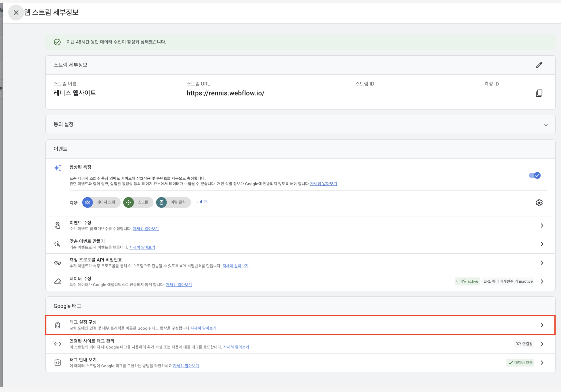
Task: Click the page view eye chip
Action: 101,202
